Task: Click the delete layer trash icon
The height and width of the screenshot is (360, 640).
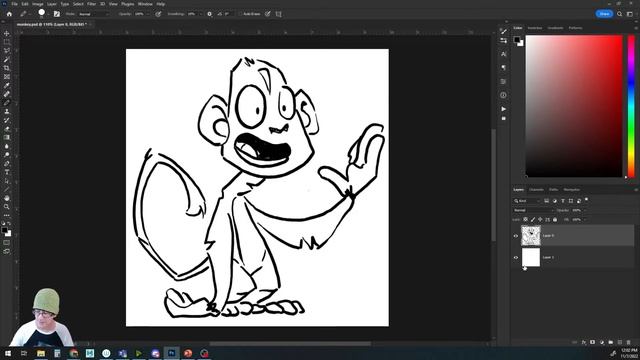Action: [629, 342]
